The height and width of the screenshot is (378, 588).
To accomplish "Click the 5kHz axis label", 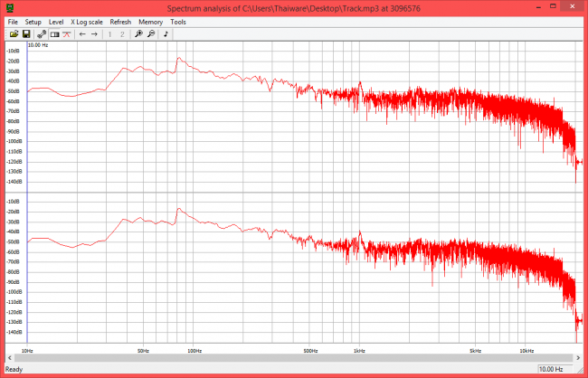I will pos(475,351).
